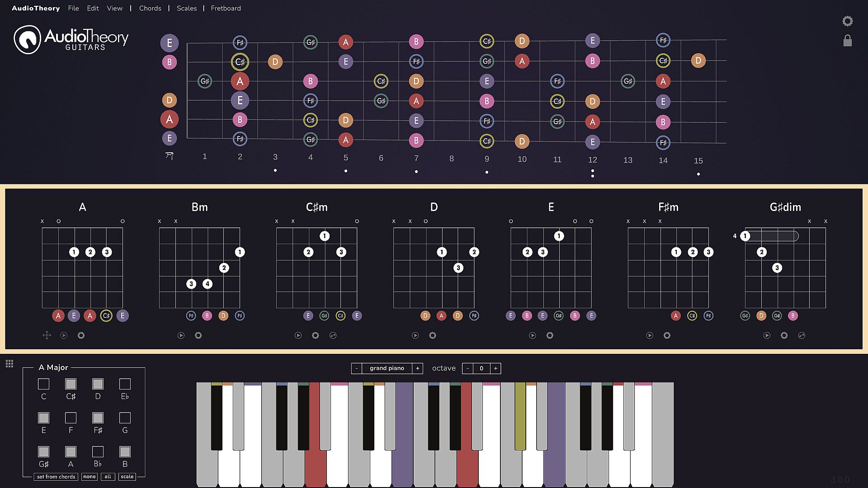Open the grid icon beside the A Major panel
Screen dimensions: 868x488
pyautogui.click(x=9, y=364)
